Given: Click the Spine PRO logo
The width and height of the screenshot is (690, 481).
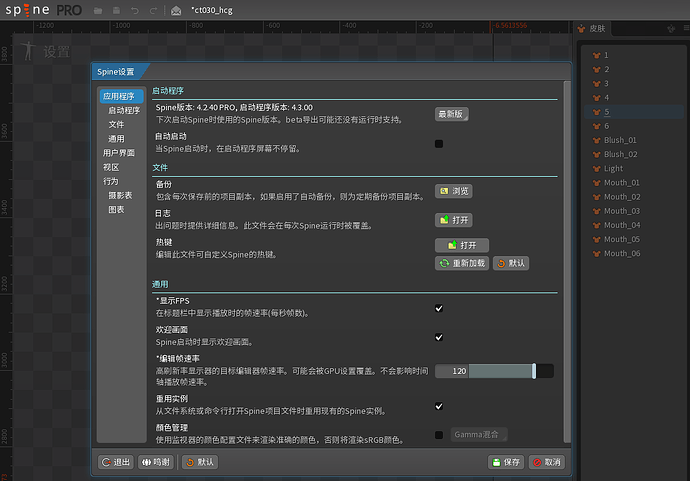Looking at the screenshot, I should (x=44, y=10).
